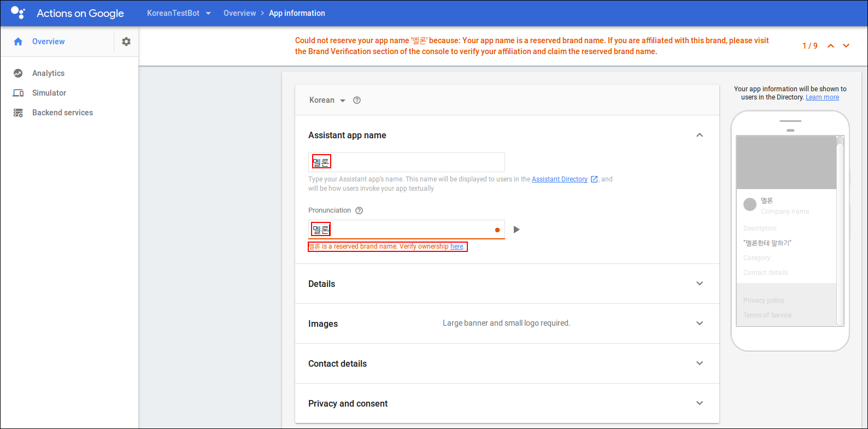The width and height of the screenshot is (868, 429).
Task: Collapse the Assistant app name section
Action: pyautogui.click(x=700, y=135)
